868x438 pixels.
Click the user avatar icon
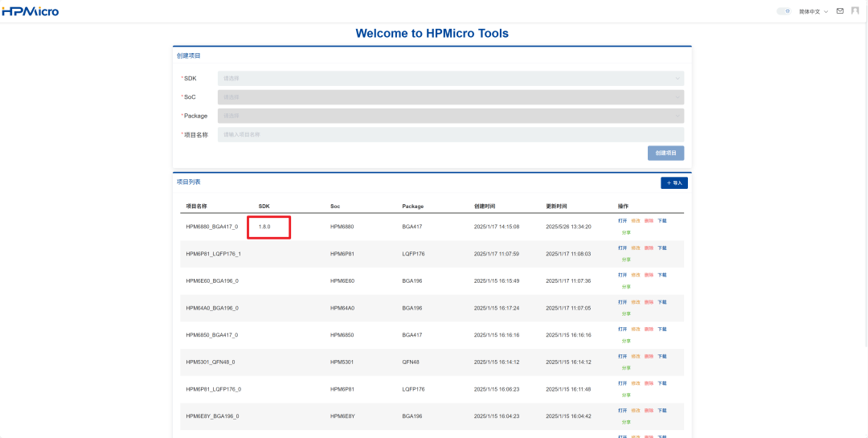pos(855,11)
